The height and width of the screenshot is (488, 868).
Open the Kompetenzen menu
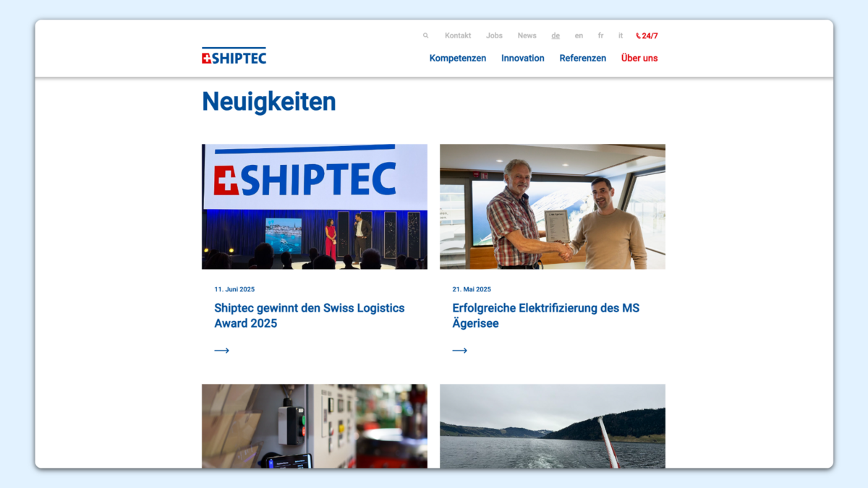point(458,58)
